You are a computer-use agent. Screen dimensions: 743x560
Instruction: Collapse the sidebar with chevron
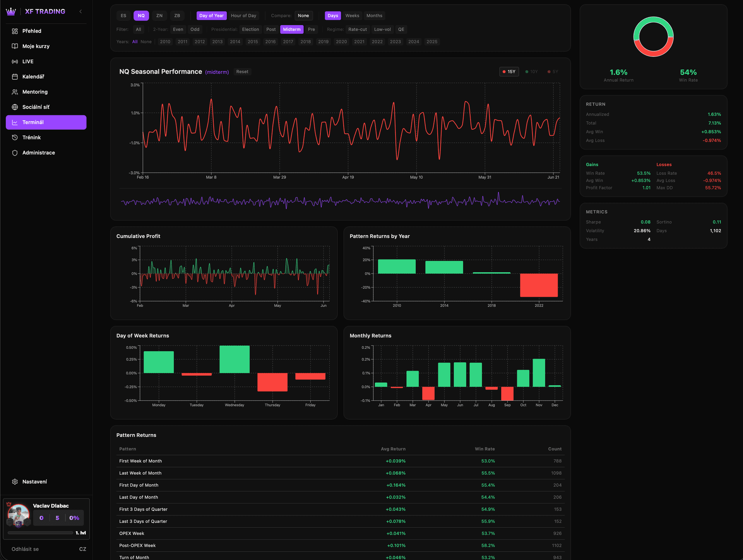click(80, 12)
